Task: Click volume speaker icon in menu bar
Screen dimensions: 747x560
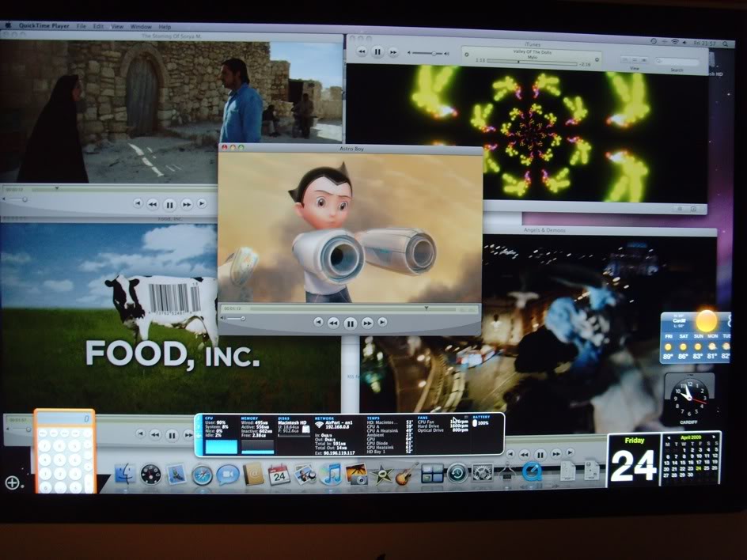Action: [x=684, y=43]
